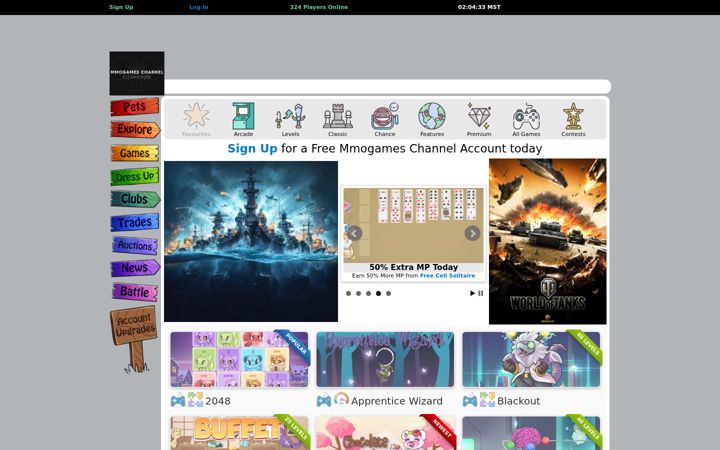
Task: Open the Pets signpost menu
Action: [x=135, y=107]
